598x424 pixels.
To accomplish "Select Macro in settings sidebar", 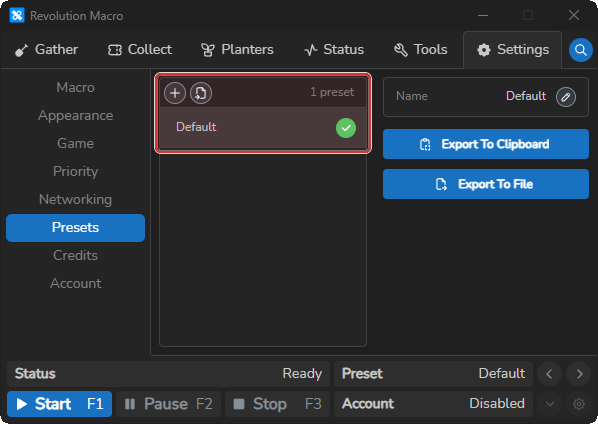I will 76,87.
